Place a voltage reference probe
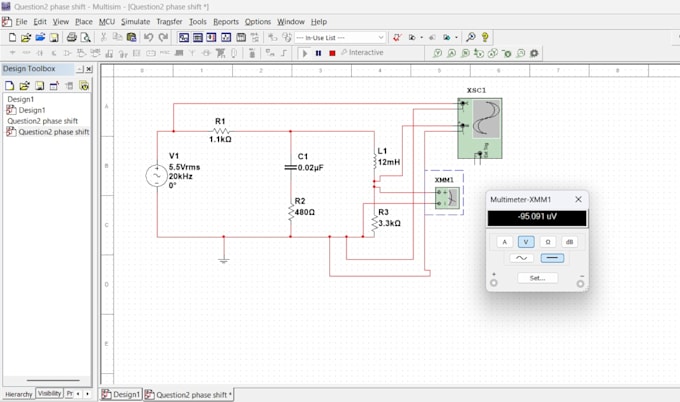The image size is (680, 402). pos(507,53)
